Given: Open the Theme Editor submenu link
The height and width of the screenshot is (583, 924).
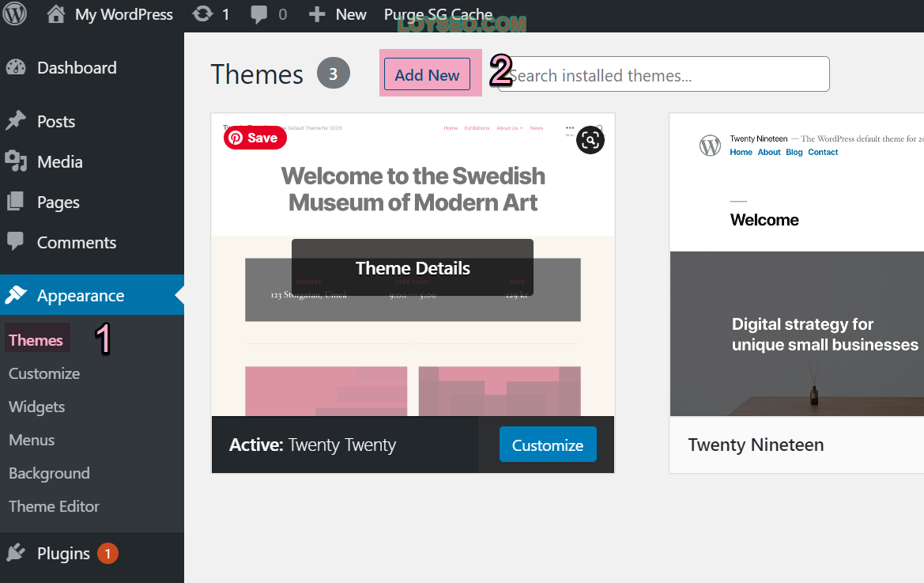Looking at the screenshot, I should coord(55,506).
